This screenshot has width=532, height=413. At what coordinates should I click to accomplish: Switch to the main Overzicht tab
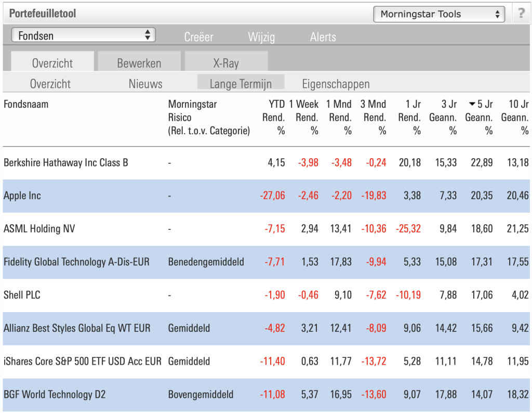pyautogui.click(x=52, y=62)
